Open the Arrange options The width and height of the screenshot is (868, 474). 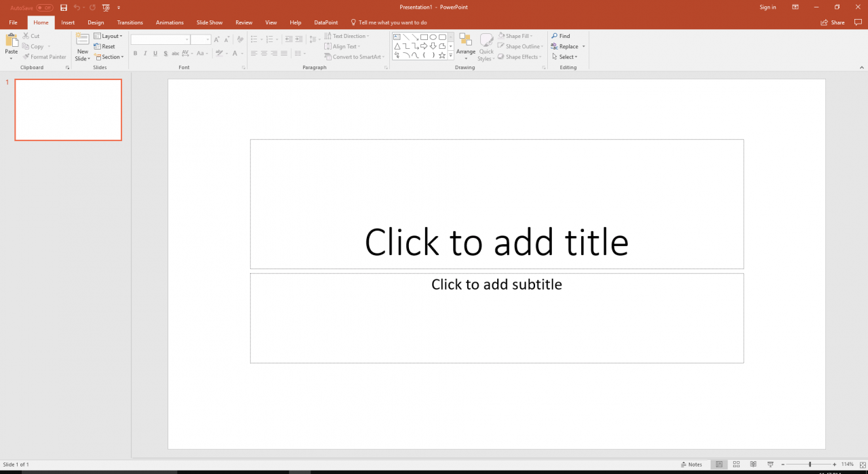(466, 46)
